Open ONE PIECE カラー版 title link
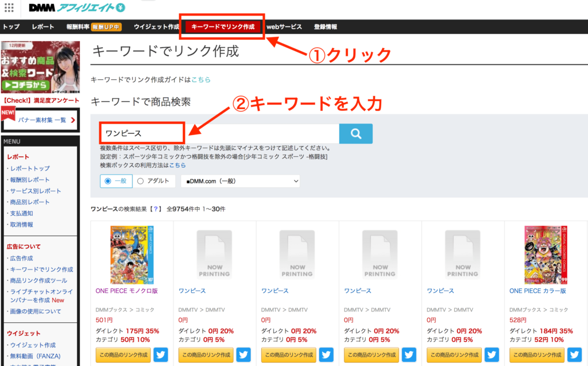The width and height of the screenshot is (588, 366). (x=537, y=291)
